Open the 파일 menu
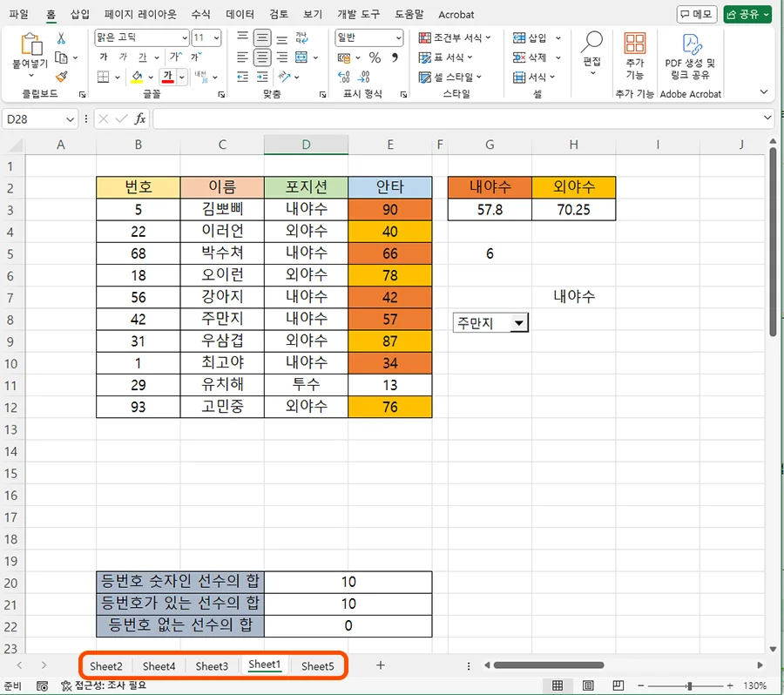The width and height of the screenshot is (784, 695). (19, 15)
